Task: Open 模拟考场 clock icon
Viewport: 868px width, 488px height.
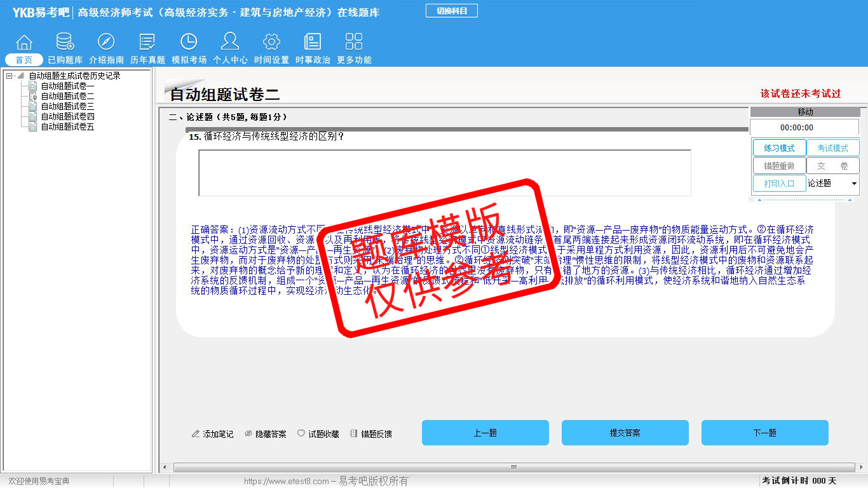Action: point(189,43)
